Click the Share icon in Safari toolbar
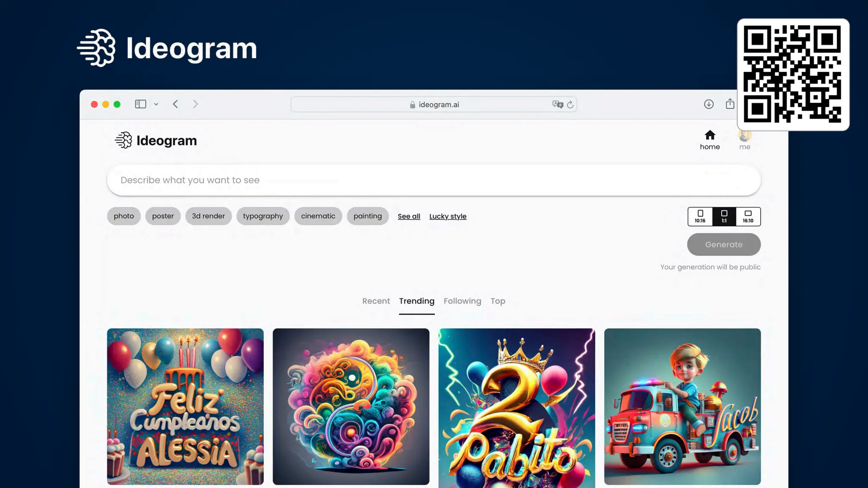The height and width of the screenshot is (488, 868). [x=730, y=104]
